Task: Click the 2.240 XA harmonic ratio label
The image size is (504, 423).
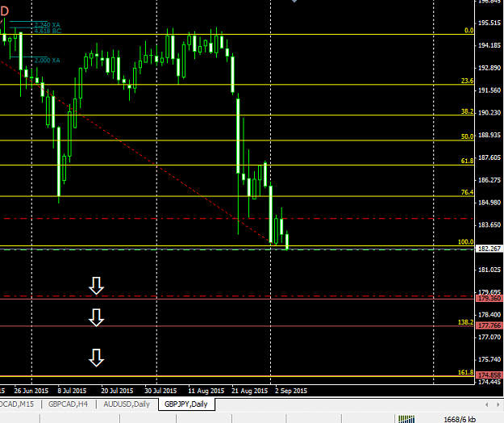Action: click(x=48, y=25)
